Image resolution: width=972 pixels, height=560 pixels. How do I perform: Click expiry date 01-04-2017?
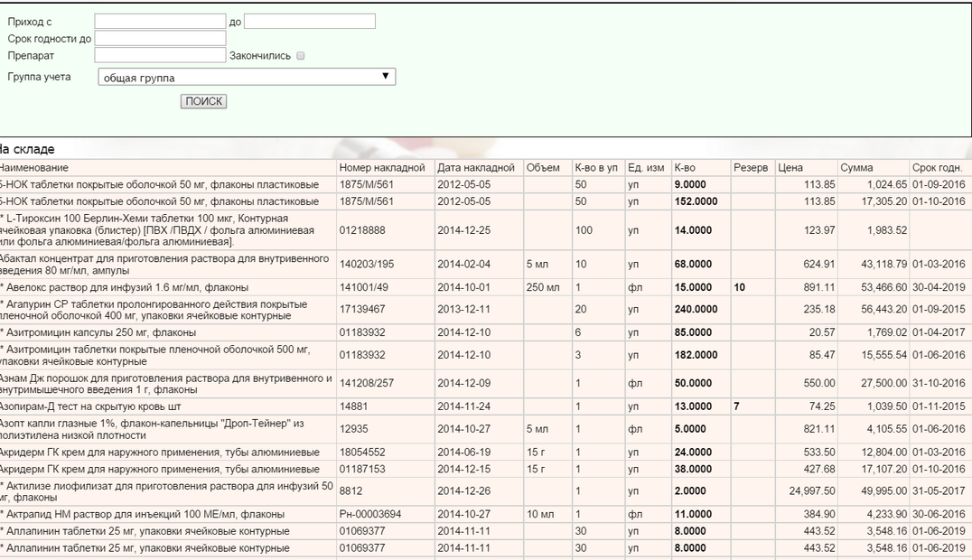[939, 332]
